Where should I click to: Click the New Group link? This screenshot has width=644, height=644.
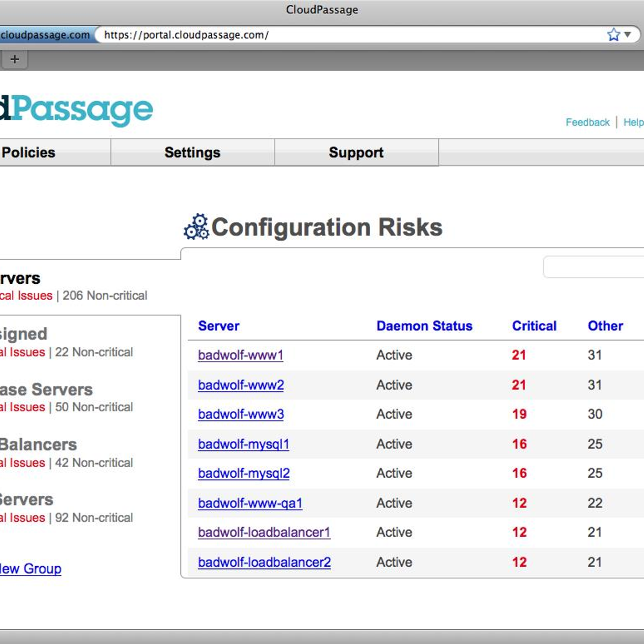coord(31,569)
